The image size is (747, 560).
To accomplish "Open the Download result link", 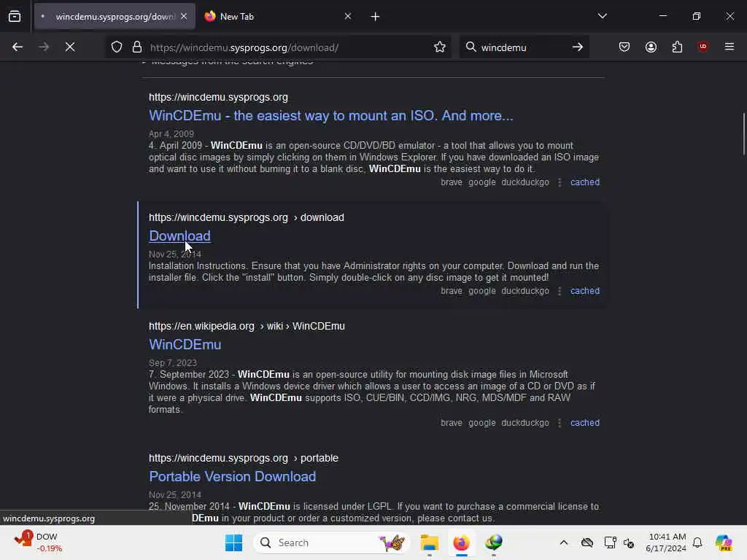I will click(x=179, y=236).
